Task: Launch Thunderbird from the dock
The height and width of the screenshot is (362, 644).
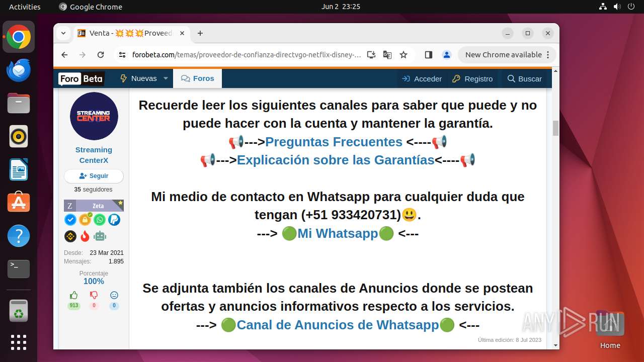Action: pyautogui.click(x=19, y=70)
